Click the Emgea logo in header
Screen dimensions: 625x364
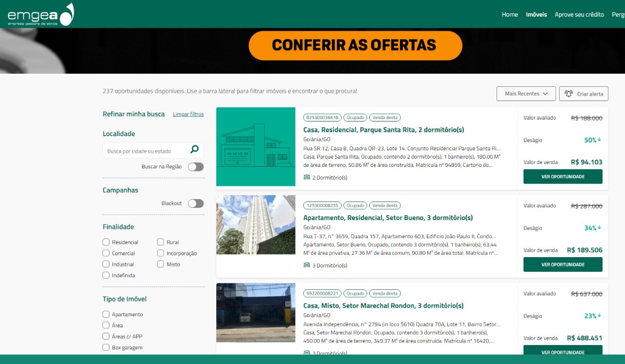point(41,15)
